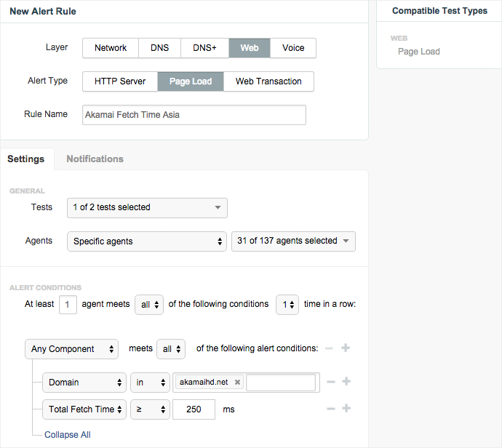Choose the Voice layer
Viewport: 502px width, 448px height.
coord(293,48)
